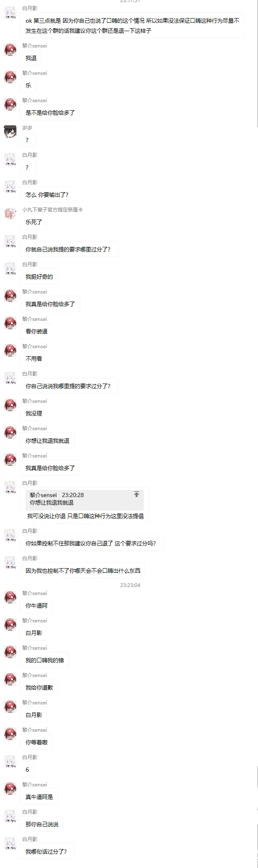Open 黎介sensei's avatar beside "看你装逼"

pyautogui.click(x=10, y=323)
